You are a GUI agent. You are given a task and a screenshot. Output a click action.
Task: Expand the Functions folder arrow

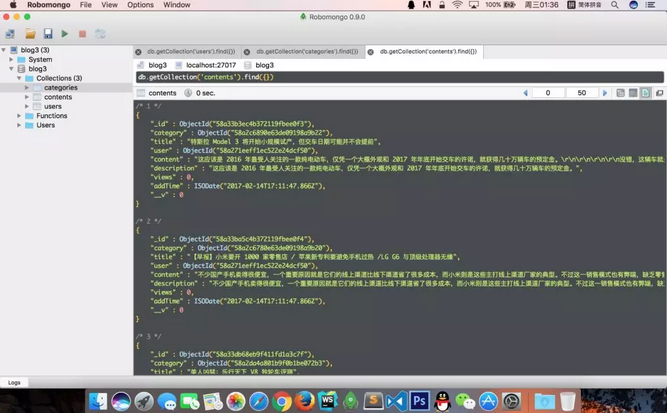pos(19,116)
